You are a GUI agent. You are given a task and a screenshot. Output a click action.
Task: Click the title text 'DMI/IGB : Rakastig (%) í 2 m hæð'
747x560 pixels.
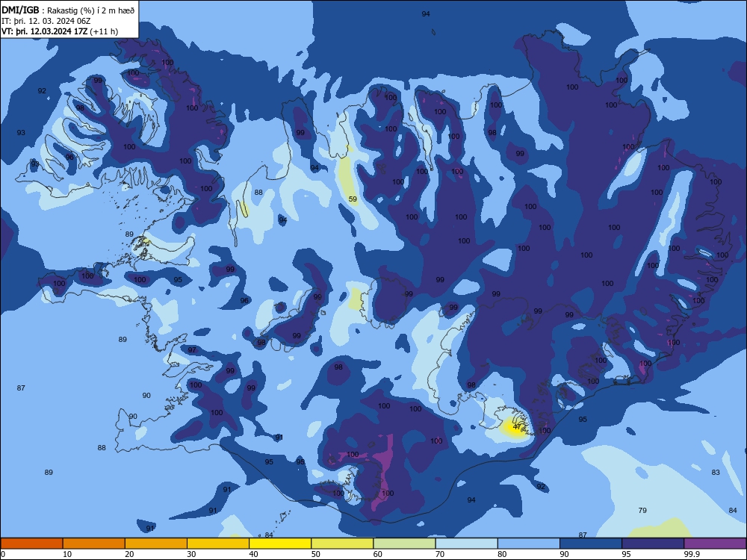click(x=68, y=10)
